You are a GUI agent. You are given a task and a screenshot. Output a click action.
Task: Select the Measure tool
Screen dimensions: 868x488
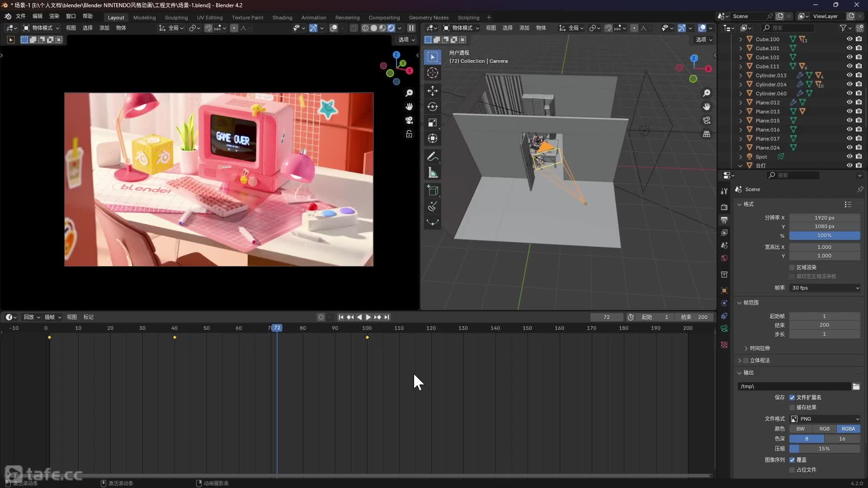433,173
